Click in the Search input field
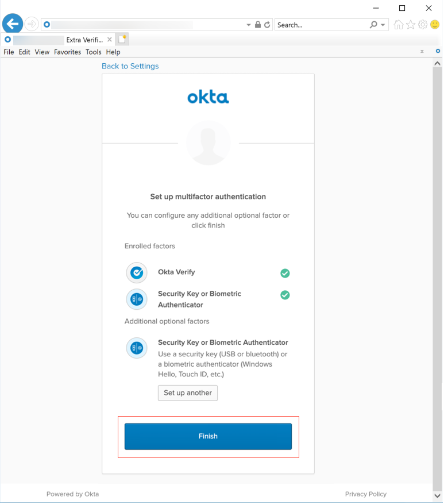 point(321,25)
